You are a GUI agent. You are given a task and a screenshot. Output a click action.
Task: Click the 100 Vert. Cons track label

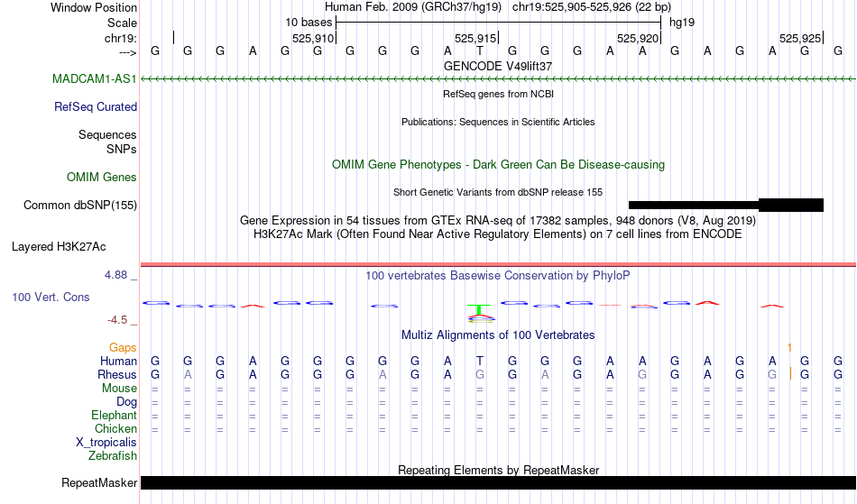51,297
